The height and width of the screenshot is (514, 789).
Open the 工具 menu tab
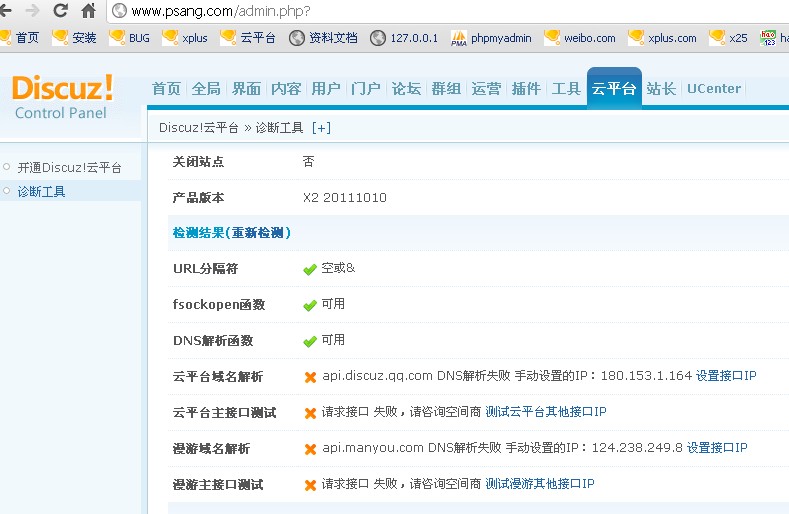pyautogui.click(x=566, y=89)
